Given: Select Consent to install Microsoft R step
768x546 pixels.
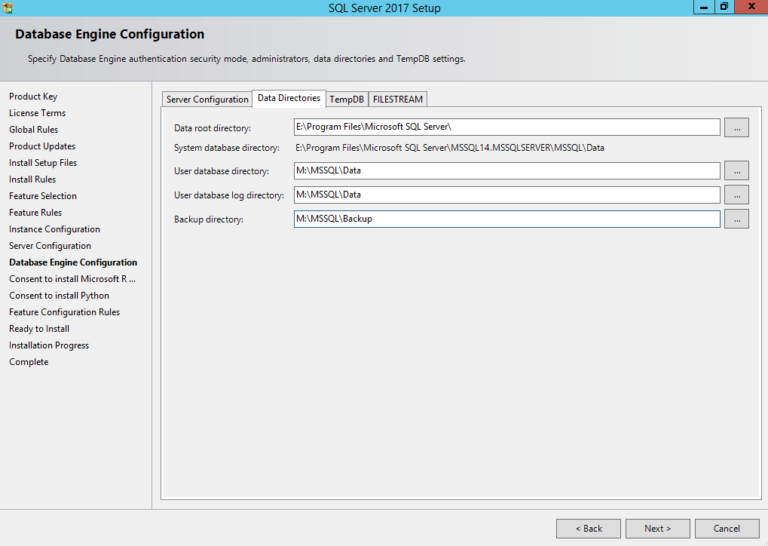Looking at the screenshot, I should (x=72, y=279).
